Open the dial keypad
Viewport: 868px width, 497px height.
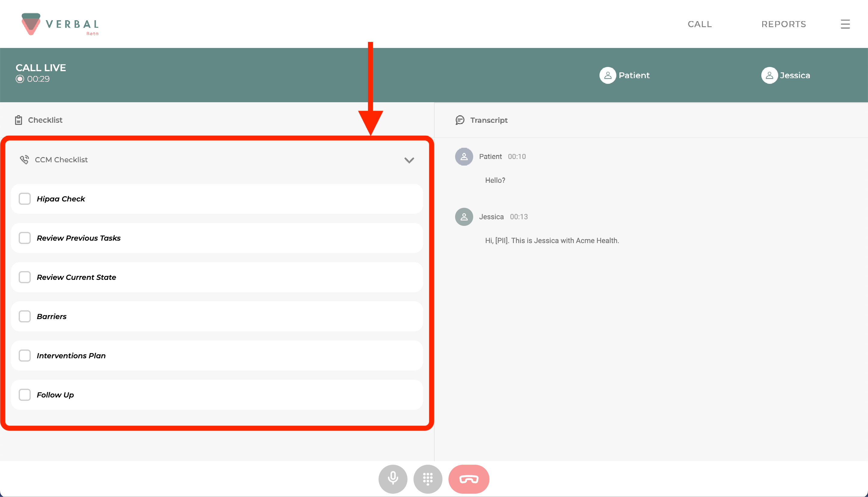click(428, 479)
